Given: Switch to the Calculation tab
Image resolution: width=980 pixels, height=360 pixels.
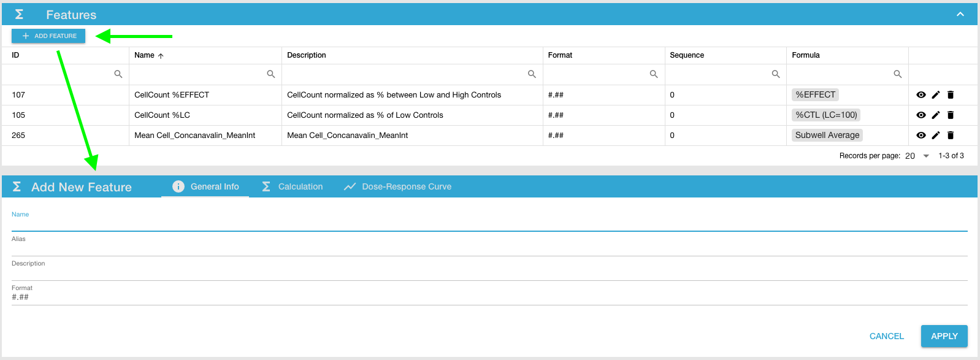Looking at the screenshot, I should [293, 186].
